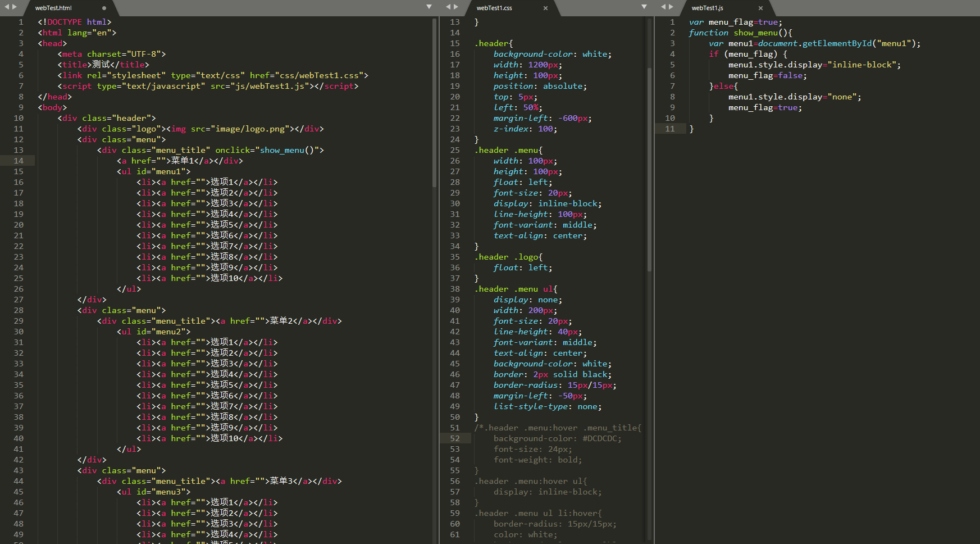Screen dimensions: 980x544
Task: Click the 菜单1 link text in HTML
Action: pos(182,161)
